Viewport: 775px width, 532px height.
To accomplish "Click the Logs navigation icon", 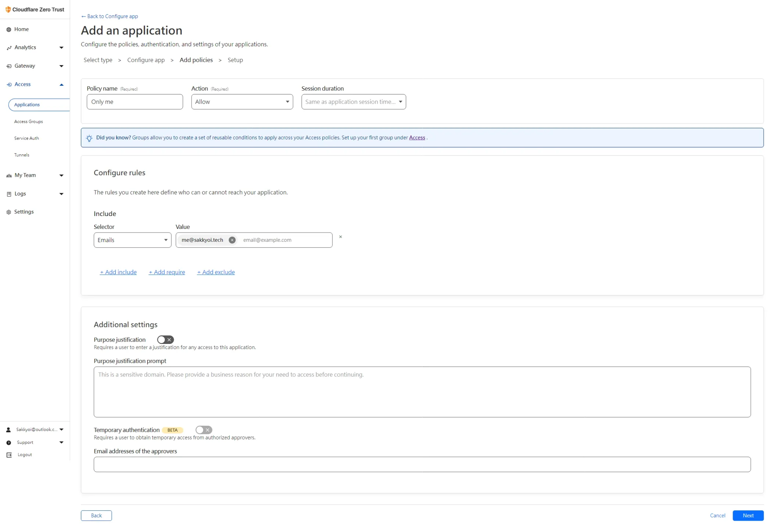I will [x=9, y=193].
